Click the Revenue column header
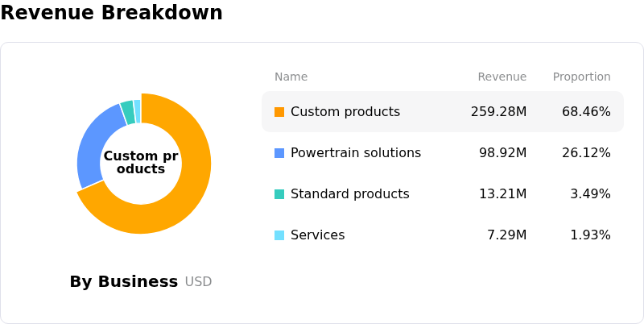The width and height of the screenshot is (644, 324). coord(502,77)
